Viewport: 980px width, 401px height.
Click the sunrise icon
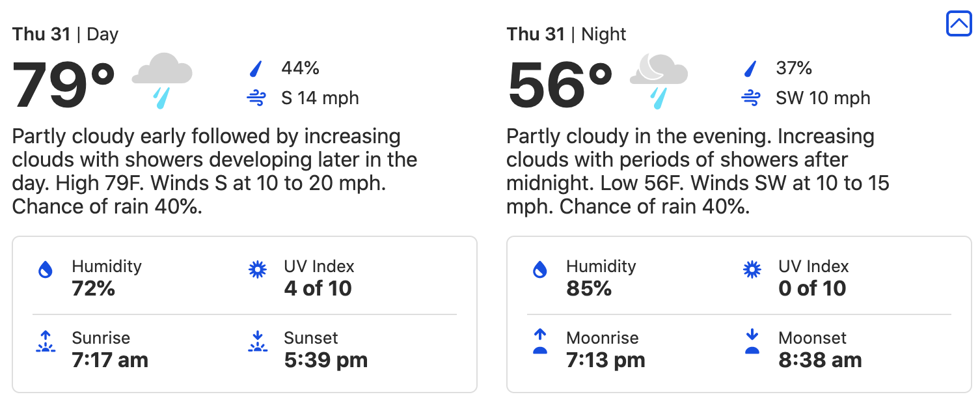tap(45, 342)
